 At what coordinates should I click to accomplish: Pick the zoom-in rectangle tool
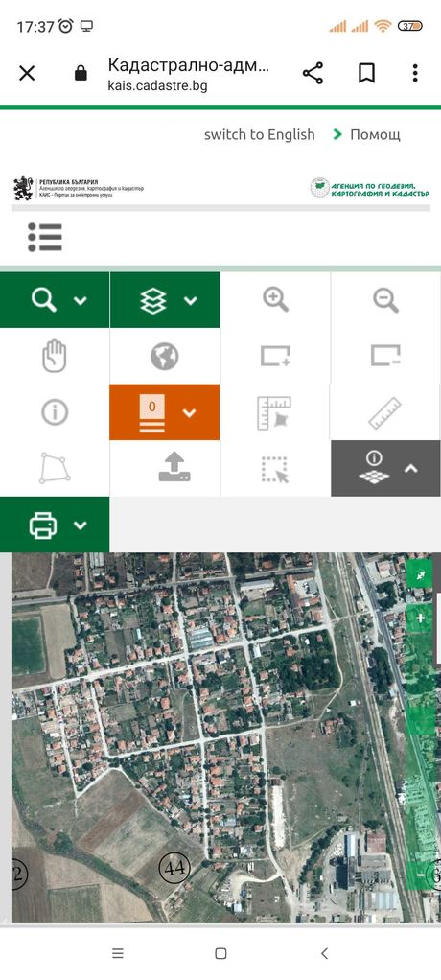click(275, 357)
